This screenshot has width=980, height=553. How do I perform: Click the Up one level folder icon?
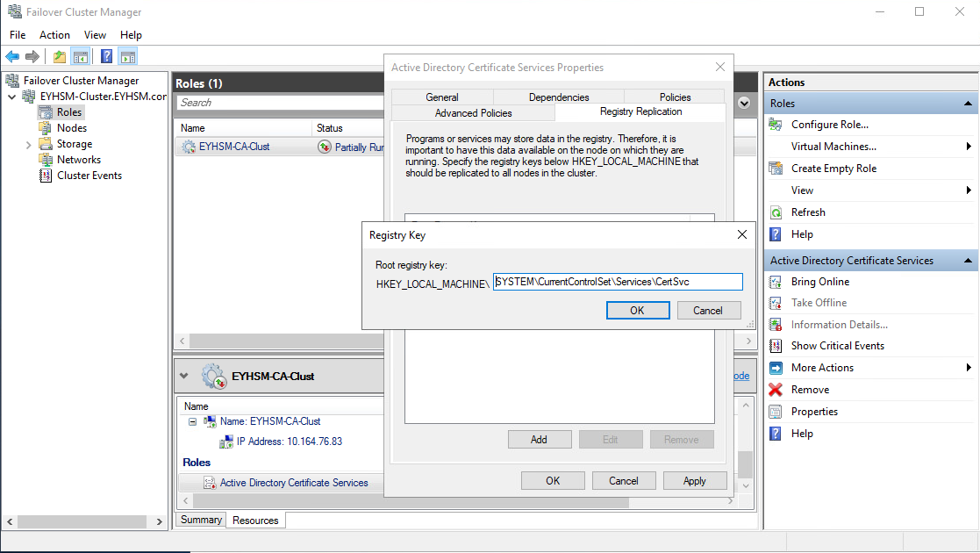coord(60,57)
